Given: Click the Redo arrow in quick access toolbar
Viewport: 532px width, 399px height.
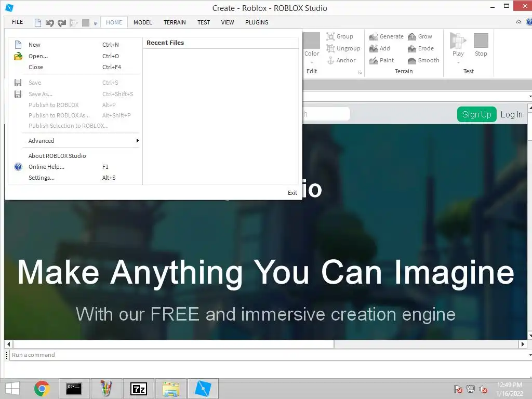Looking at the screenshot, I should [61, 23].
